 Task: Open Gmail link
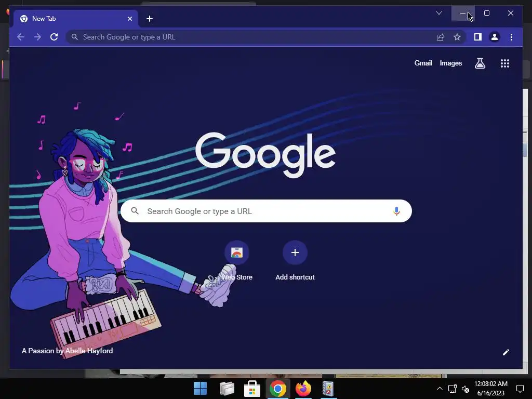(x=423, y=63)
